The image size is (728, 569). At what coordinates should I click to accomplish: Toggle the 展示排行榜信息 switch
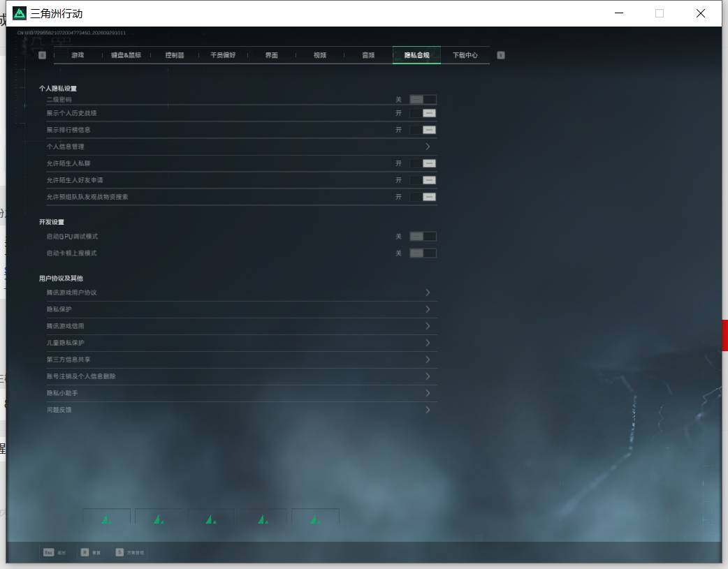423,130
